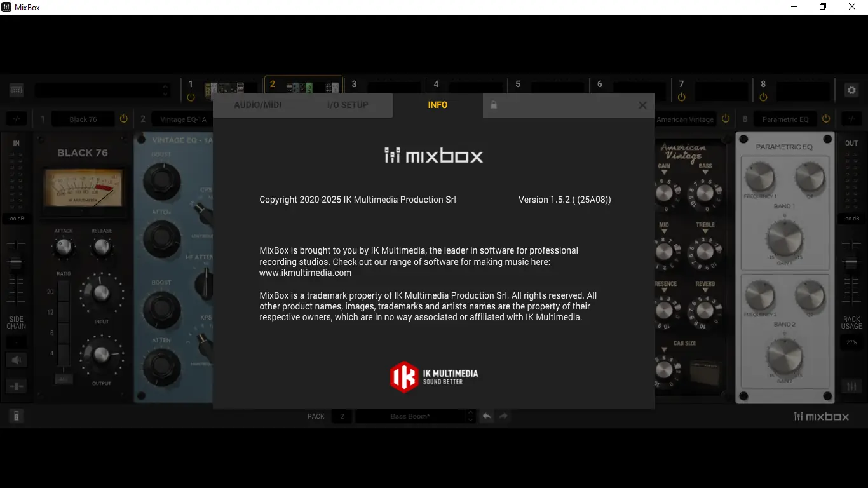Toggle power for rack 7
The image size is (868, 488).
pos(681,97)
